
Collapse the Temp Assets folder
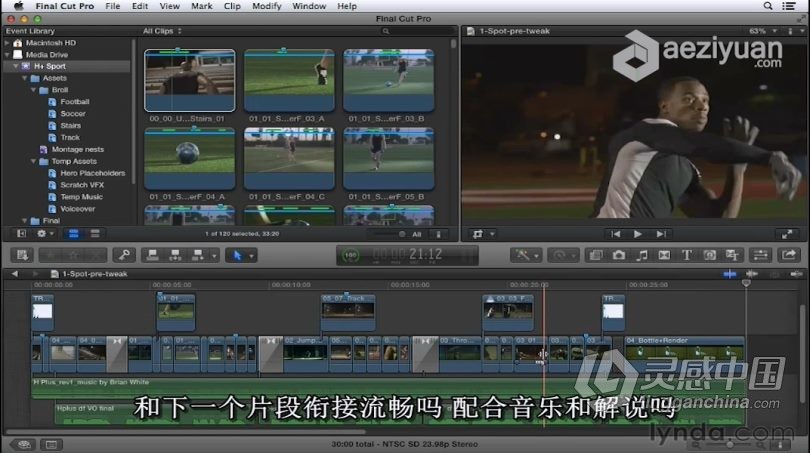(x=34, y=161)
